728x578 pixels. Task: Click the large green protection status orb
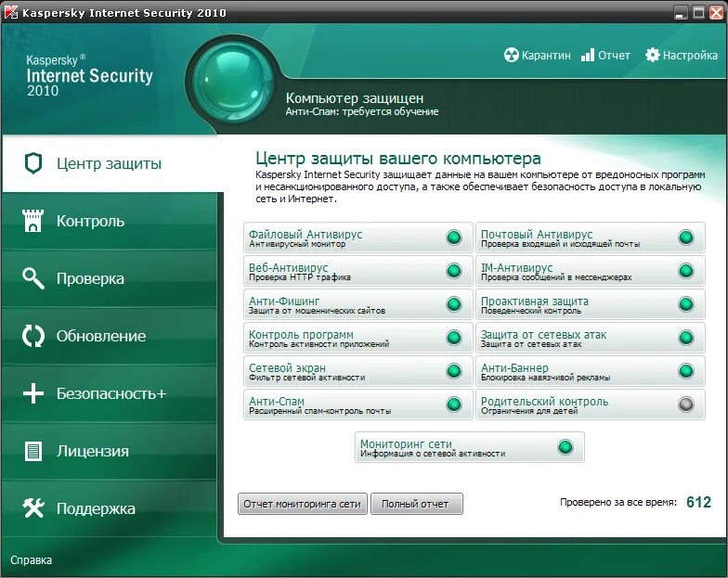tap(230, 82)
